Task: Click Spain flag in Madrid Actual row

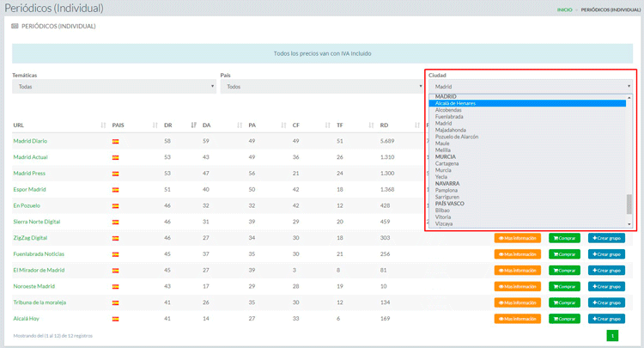Action: (x=115, y=157)
